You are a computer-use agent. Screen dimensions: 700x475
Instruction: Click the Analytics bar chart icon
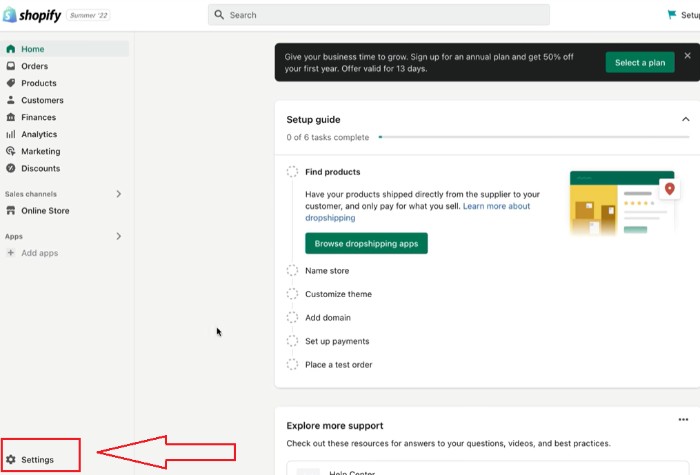tap(11, 134)
